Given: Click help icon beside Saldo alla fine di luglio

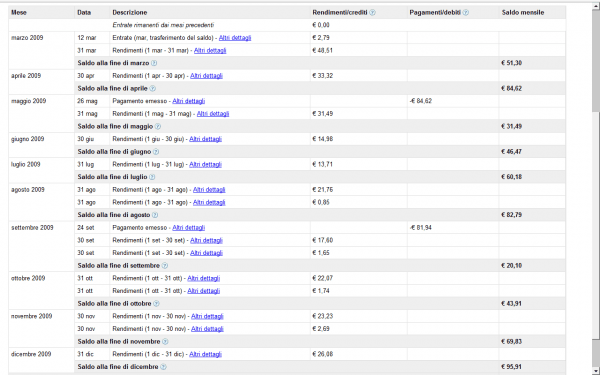Looking at the screenshot, I should click(152, 177).
